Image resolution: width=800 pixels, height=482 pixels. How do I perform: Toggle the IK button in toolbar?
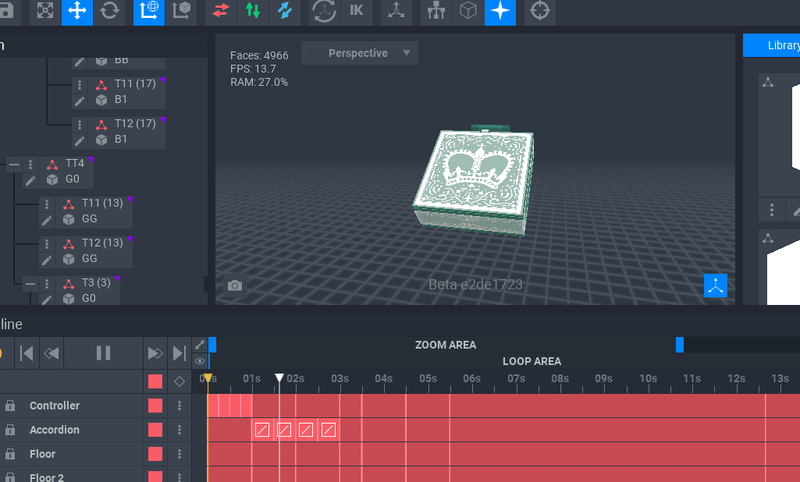coord(356,11)
